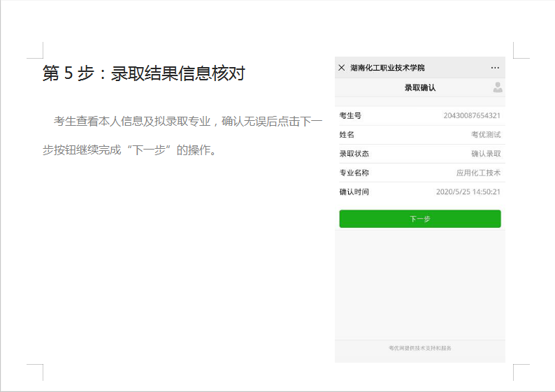Viewport: 555px width, 392px height.
Task: Click the 湖南化工职业技术学院 page title
Action: click(387, 68)
